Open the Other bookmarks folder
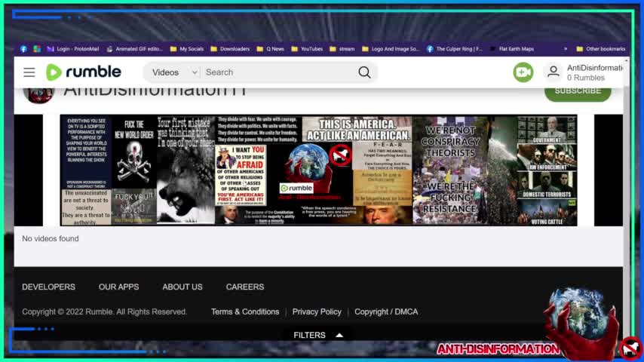The width and height of the screenshot is (644, 362). tap(601, 49)
